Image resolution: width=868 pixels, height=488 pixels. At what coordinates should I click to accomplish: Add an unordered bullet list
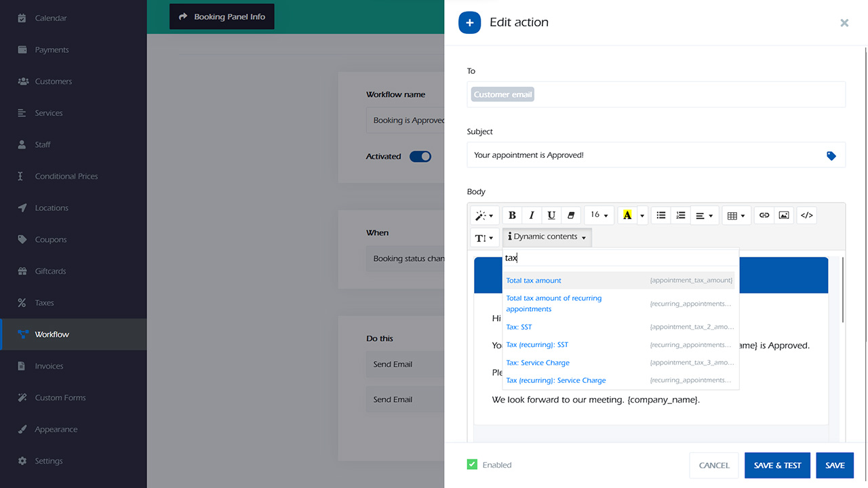coord(661,216)
